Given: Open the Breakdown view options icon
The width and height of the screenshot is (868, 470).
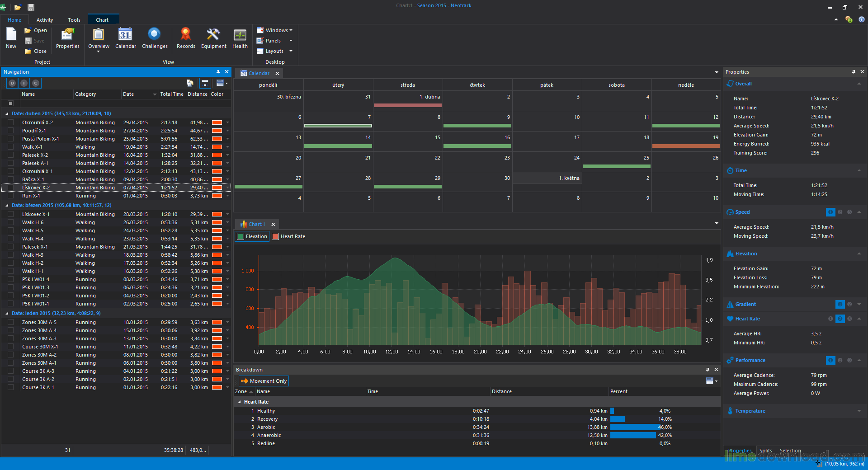Looking at the screenshot, I should coord(712,381).
